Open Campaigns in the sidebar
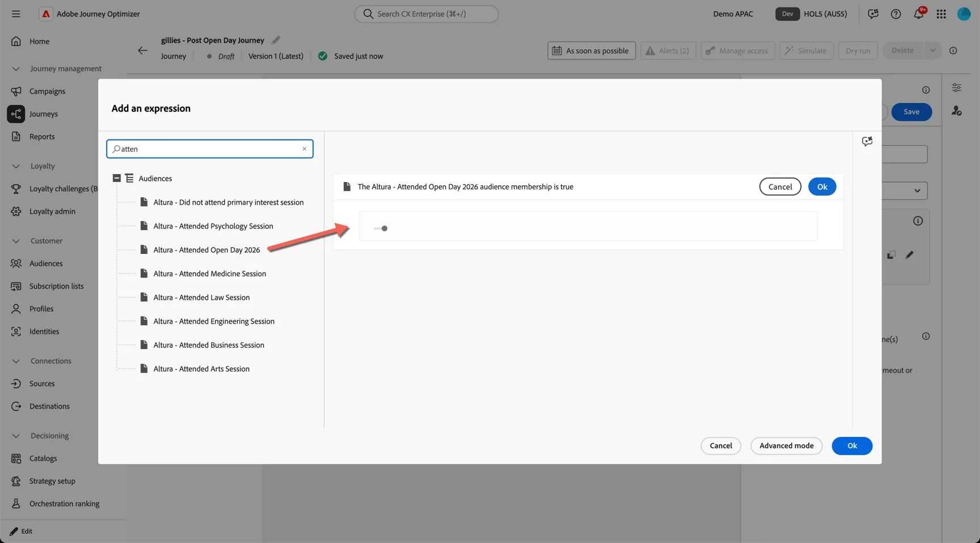Screen dimensions: 980x543 tap(47, 91)
